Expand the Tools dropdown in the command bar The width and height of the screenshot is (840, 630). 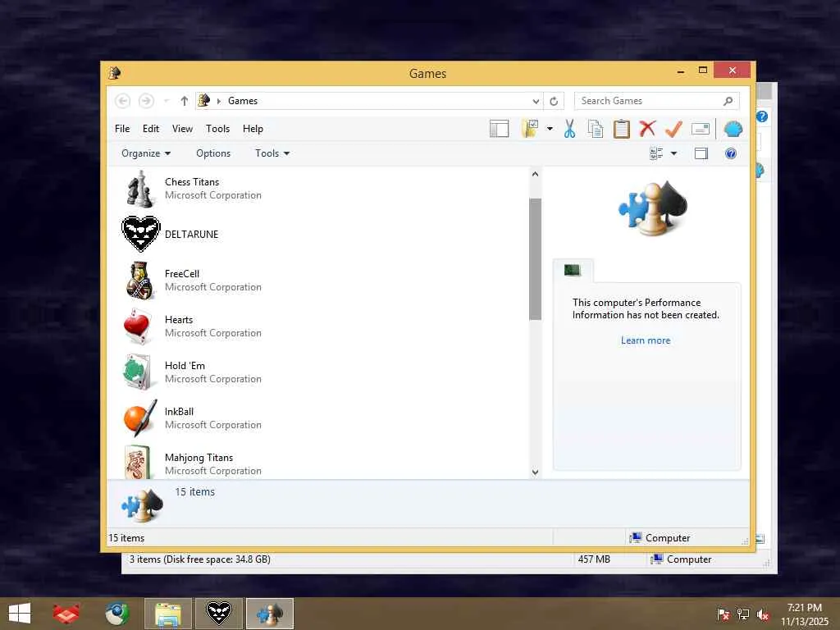272,153
